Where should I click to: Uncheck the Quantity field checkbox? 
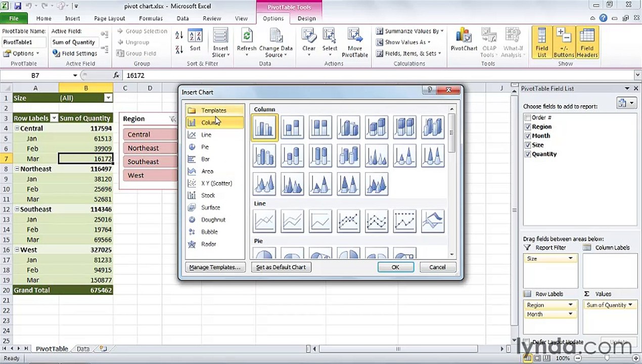[x=528, y=154]
